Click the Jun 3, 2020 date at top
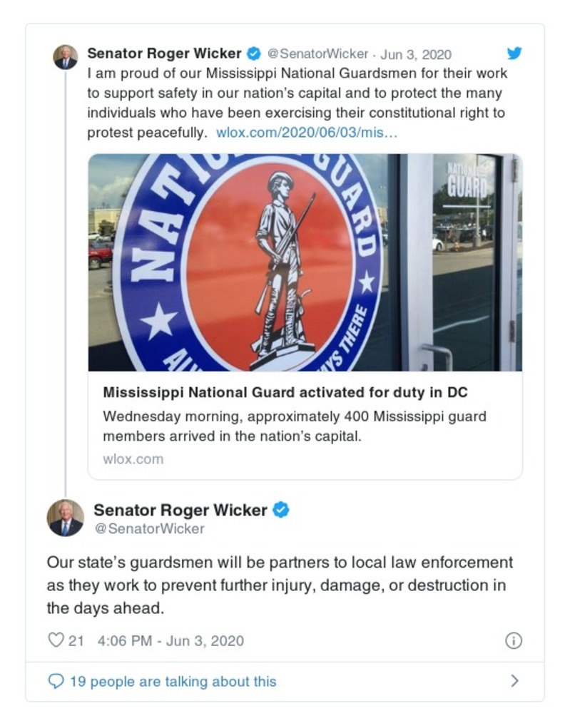This screenshot has width=570, height=728. pos(416,54)
